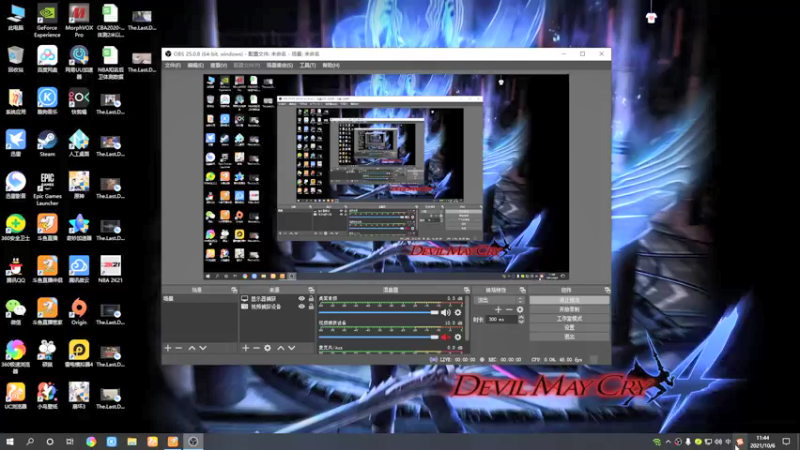This screenshot has height=450, width=800.
Task: Click the Start Recording button in Controls
Action: (569, 309)
